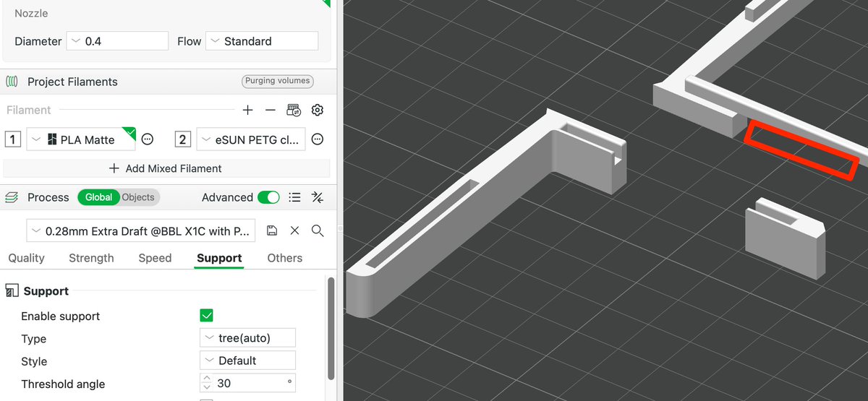
Task: Select the Support tab
Action: pos(219,258)
